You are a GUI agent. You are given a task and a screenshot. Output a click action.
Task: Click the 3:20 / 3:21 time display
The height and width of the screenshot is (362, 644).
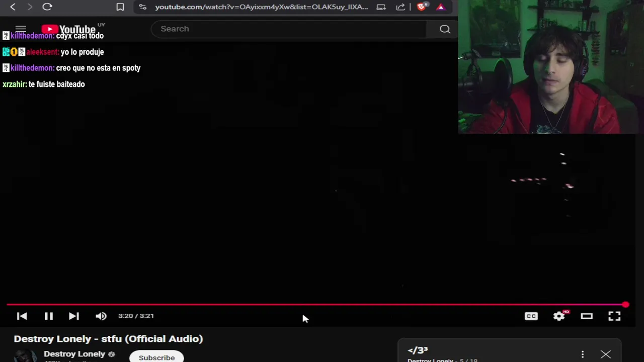(x=136, y=316)
